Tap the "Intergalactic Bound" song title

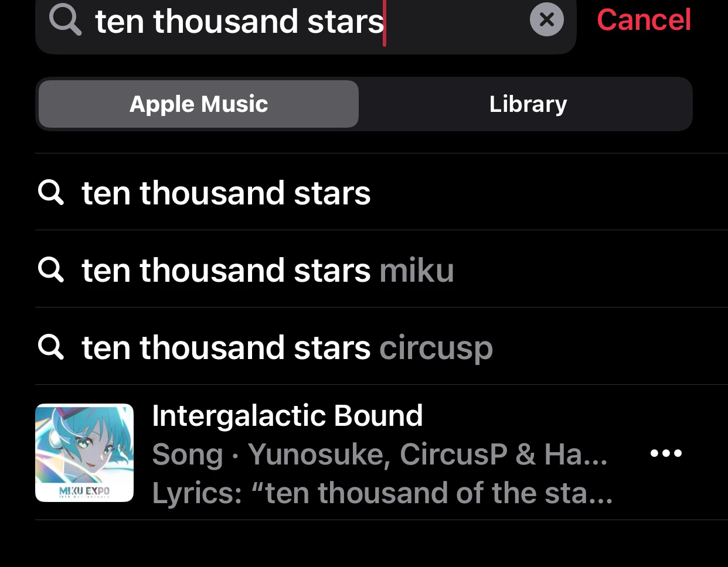pyautogui.click(x=287, y=415)
